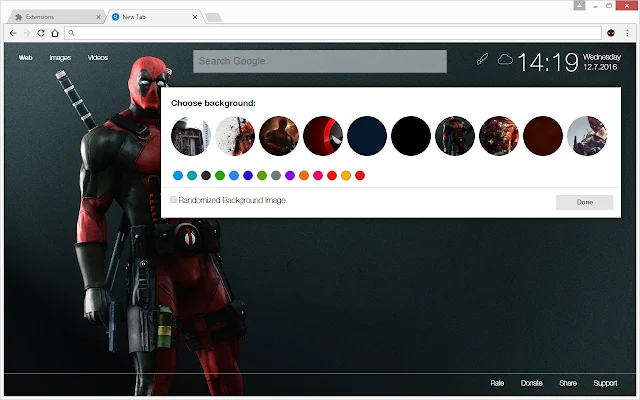Pick the indigo color dot
The height and width of the screenshot is (400, 640).
coord(248,176)
